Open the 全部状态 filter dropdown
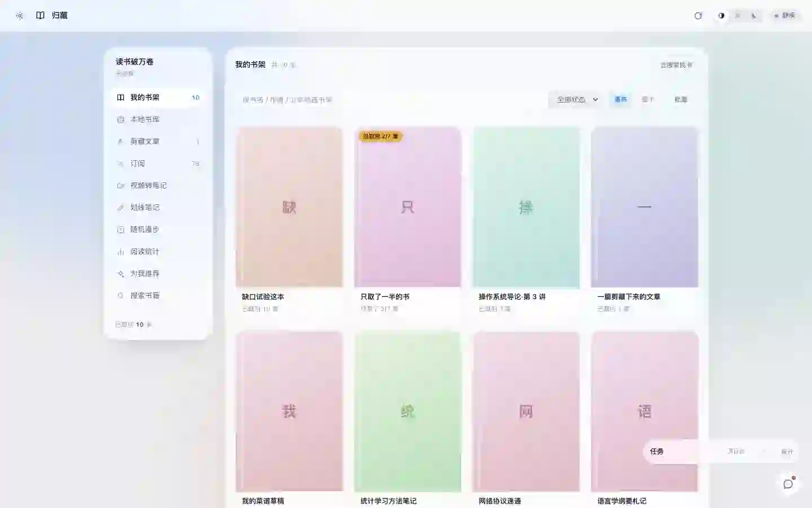The height and width of the screenshot is (508, 812). tap(577, 100)
